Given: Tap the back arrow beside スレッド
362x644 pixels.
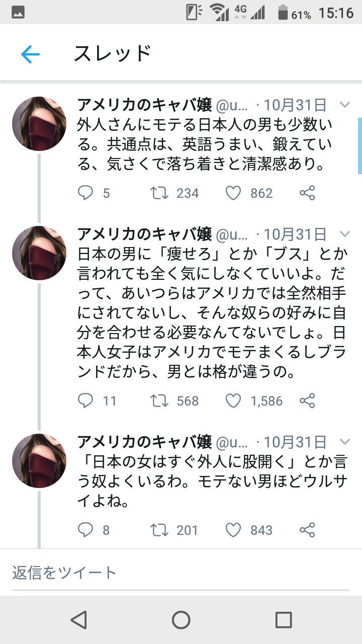Looking at the screenshot, I should pyautogui.click(x=30, y=54).
